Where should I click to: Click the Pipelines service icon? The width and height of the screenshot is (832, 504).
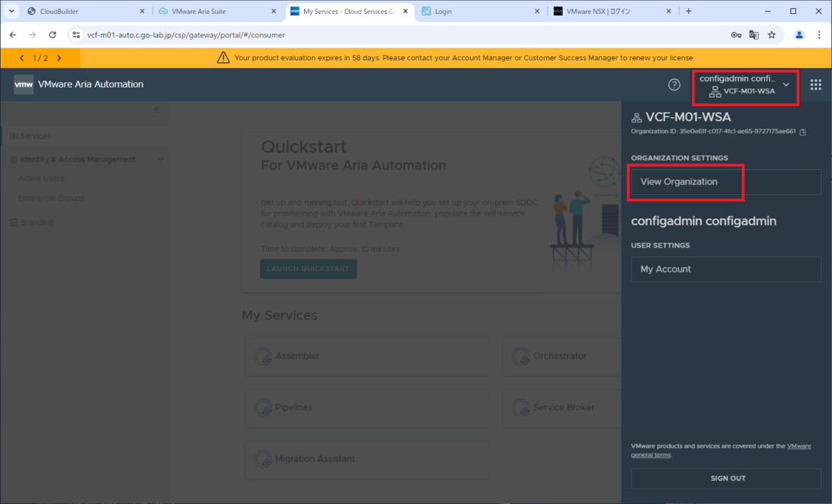coord(263,408)
